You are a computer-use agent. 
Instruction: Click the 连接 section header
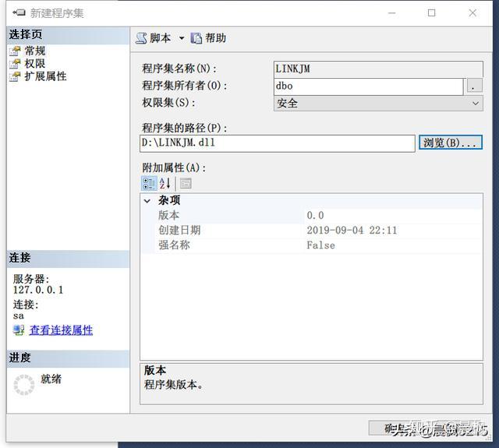(68, 258)
